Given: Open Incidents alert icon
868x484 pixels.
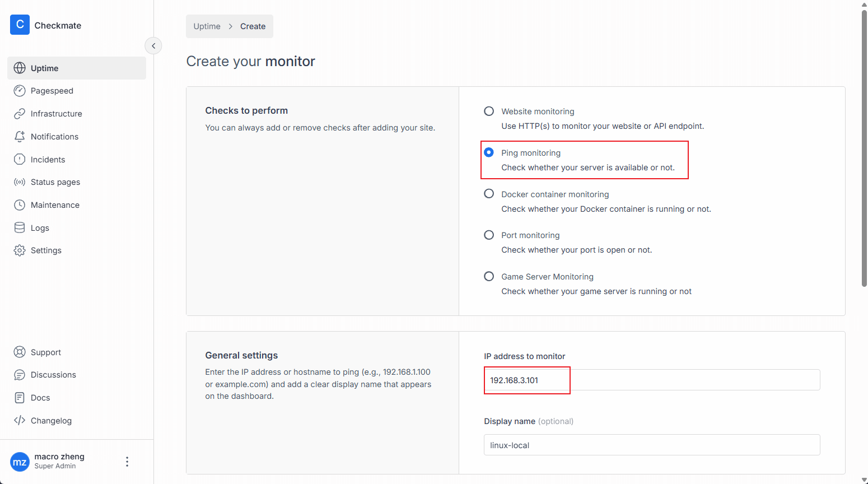Looking at the screenshot, I should click(20, 160).
